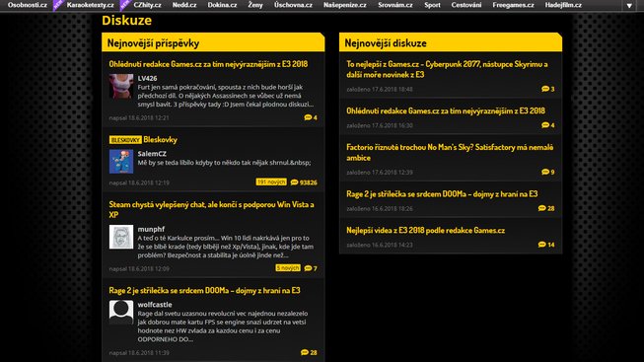The height and width of the screenshot is (362, 644).
Task: Click the Diskuze page heading
Action: coord(127,20)
